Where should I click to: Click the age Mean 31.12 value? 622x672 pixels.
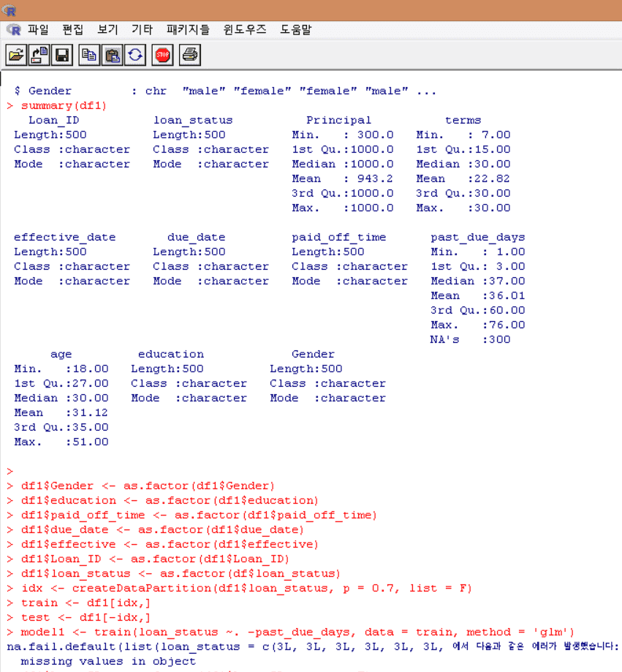(91, 412)
